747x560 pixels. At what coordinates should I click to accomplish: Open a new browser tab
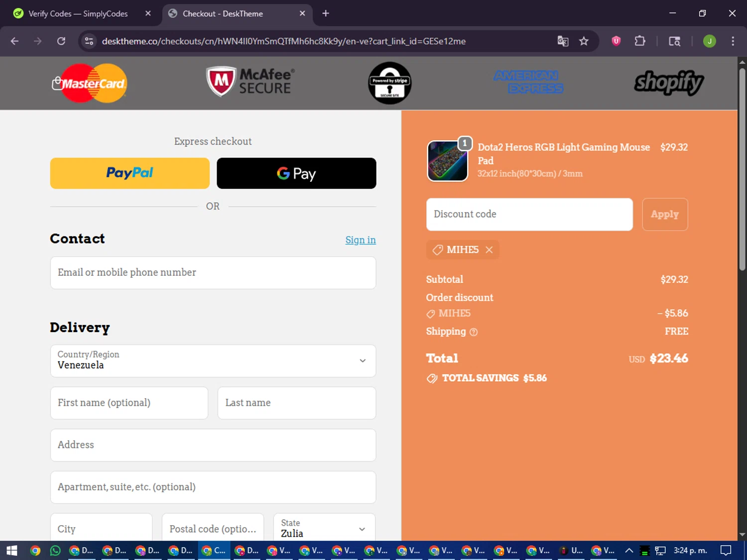(326, 13)
